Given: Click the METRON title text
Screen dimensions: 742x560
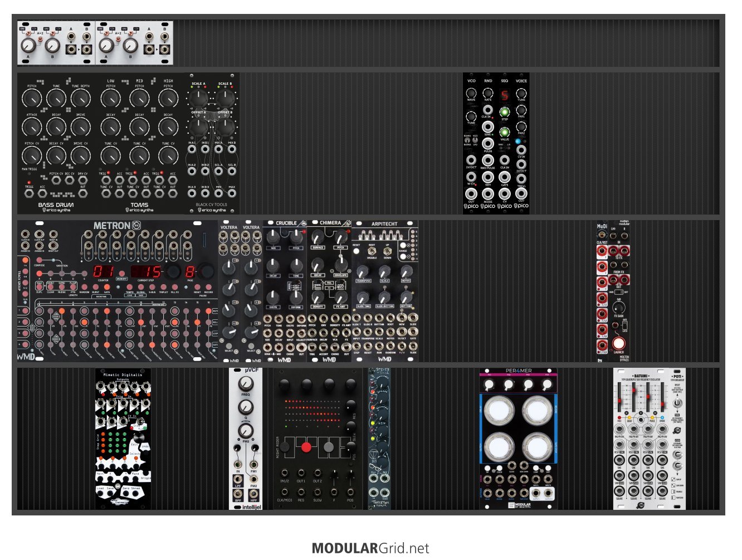Looking at the screenshot, I should coord(112,226).
